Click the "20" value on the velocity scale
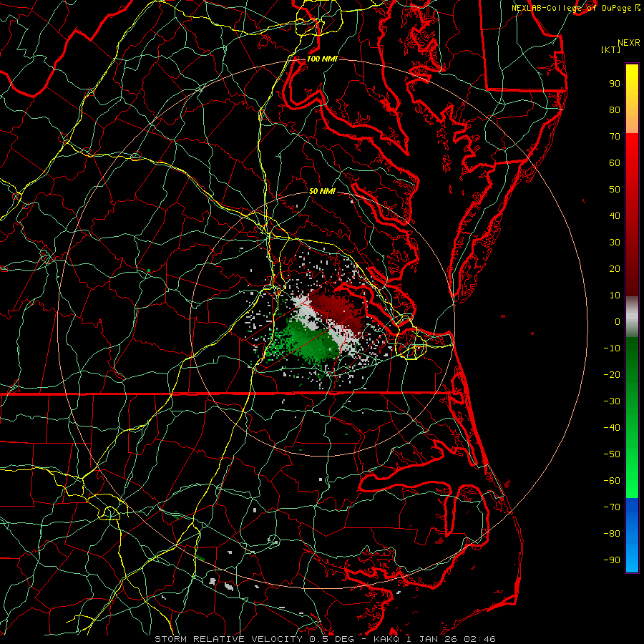Screen dimensions: 644x644 point(615,269)
